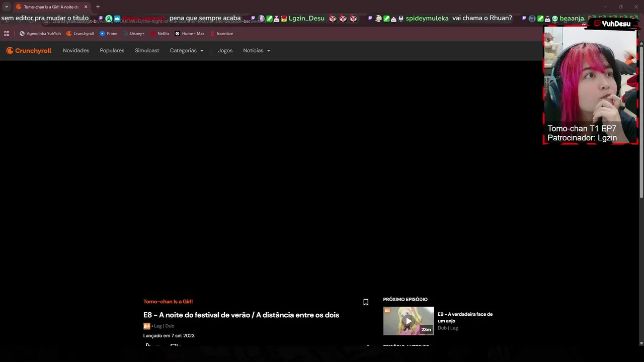
Task: Open the Jogos page
Action: pos(225,51)
